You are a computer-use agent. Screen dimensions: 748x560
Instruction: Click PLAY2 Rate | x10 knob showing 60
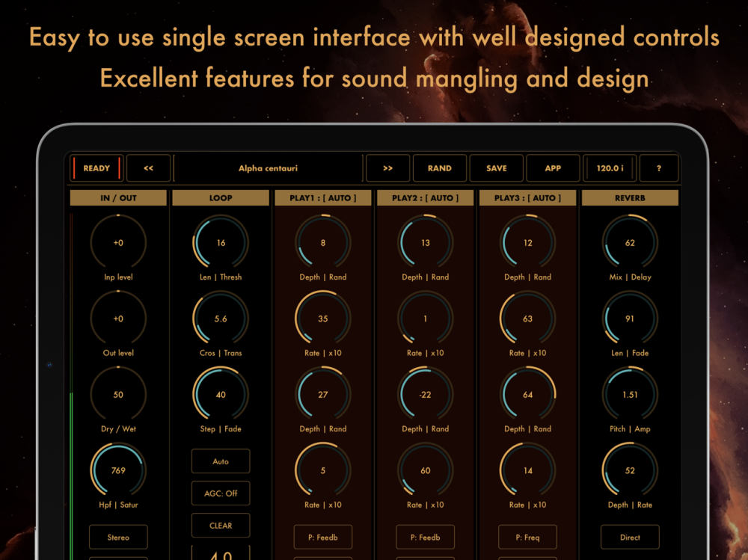tap(425, 470)
